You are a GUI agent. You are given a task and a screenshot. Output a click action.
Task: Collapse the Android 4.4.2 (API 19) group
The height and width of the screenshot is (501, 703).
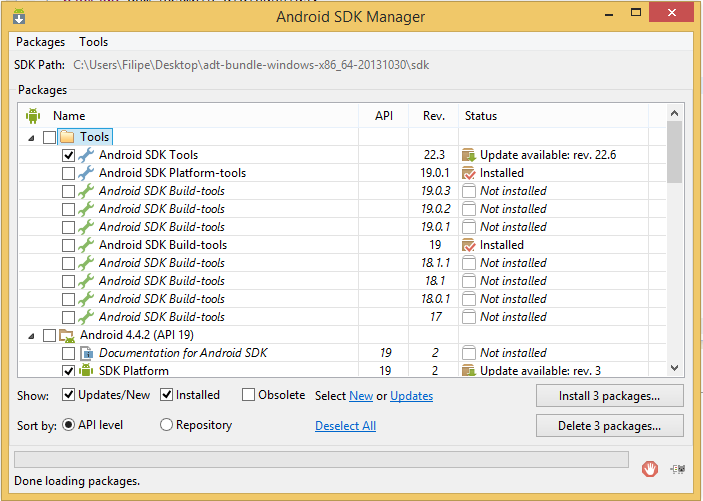tap(31, 335)
